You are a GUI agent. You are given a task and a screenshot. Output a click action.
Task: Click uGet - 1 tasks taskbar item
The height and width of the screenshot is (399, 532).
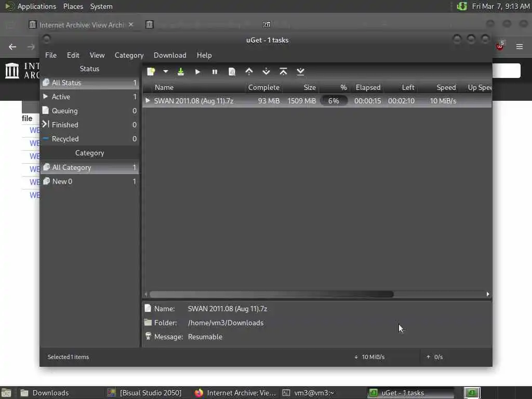pyautogui.click(x=410, y=393)
